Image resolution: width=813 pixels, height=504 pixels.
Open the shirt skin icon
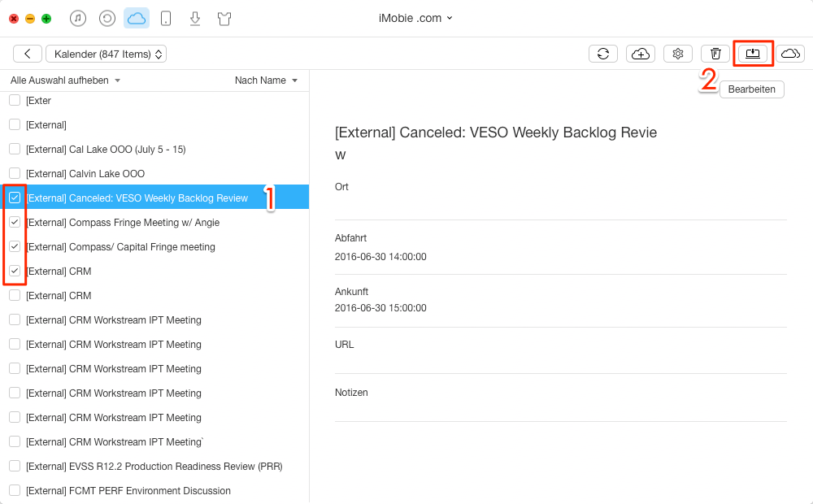tap(224, 20)
